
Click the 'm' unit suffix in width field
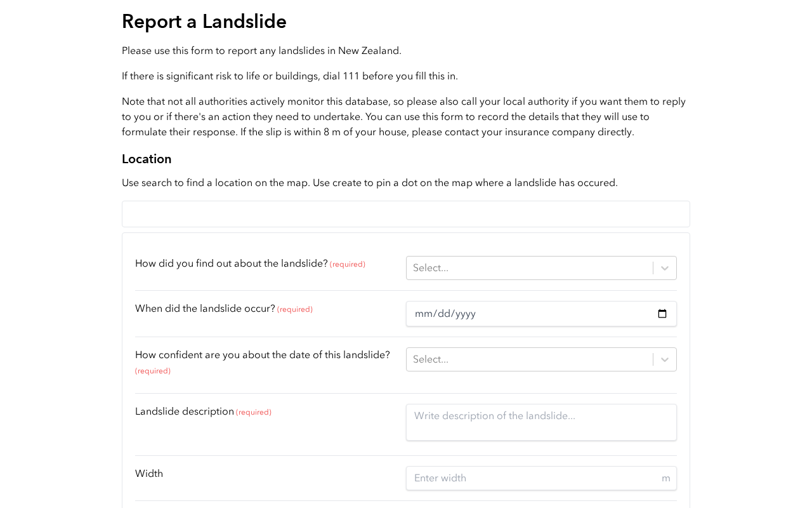666,478
